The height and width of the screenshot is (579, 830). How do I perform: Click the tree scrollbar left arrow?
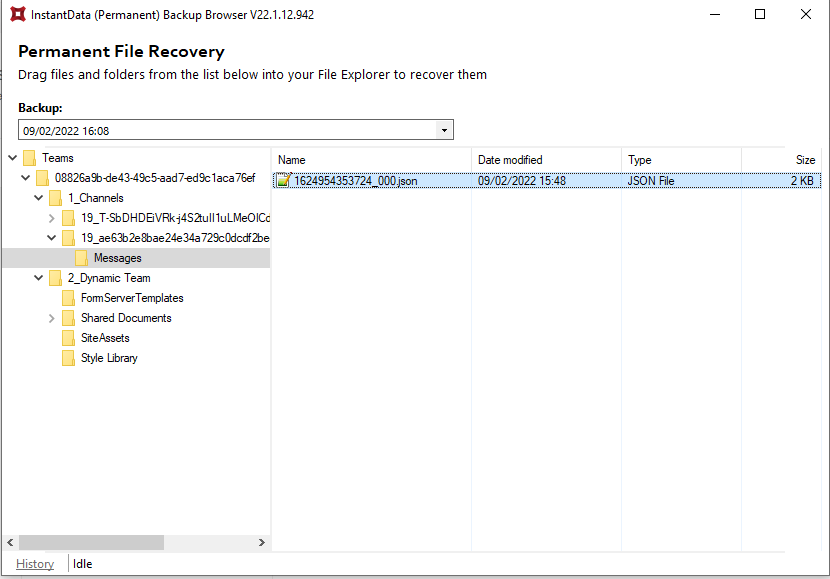coord(11,542)
